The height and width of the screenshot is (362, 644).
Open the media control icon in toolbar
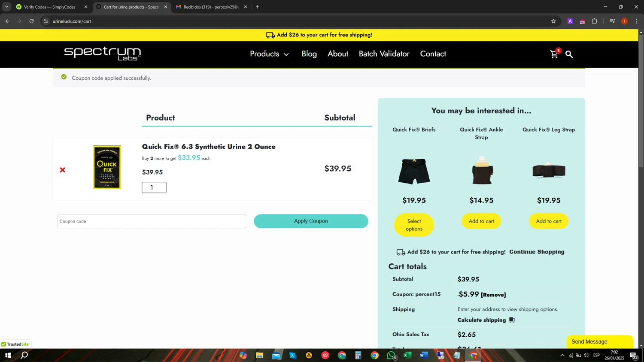(x=613, y=21)
